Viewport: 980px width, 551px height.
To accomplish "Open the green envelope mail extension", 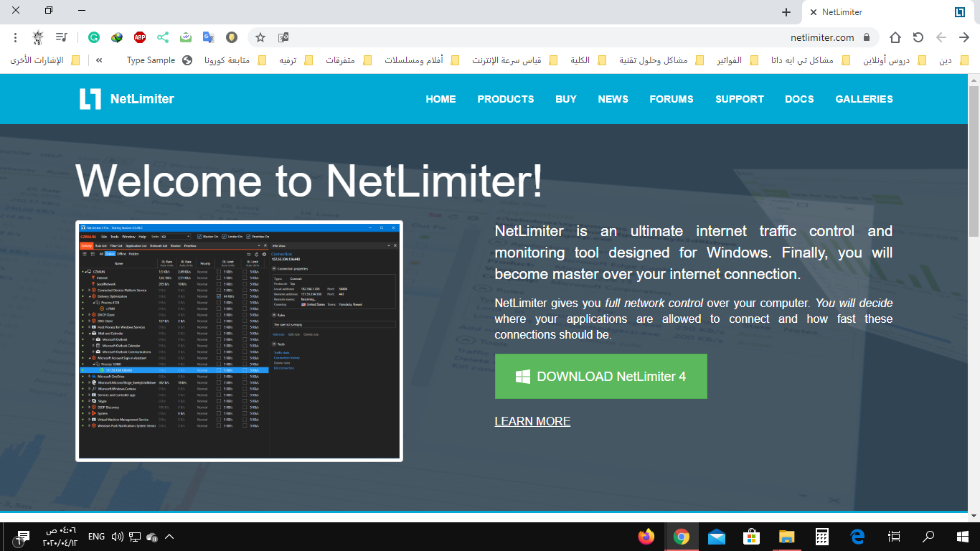I will pos(186,37).
